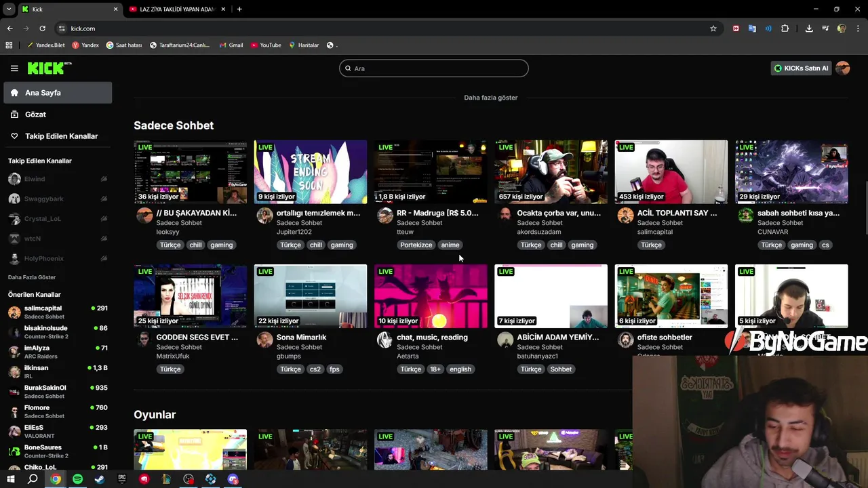Open imAlyza in recommended channels
This screenshot has height=488, width=868.
(x=58, y=352)
